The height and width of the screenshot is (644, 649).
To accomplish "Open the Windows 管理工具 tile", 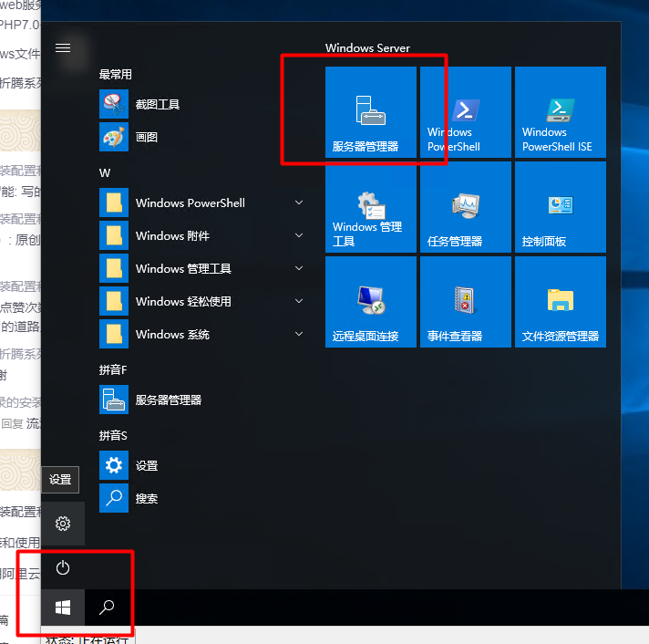I will coord(370,207).
